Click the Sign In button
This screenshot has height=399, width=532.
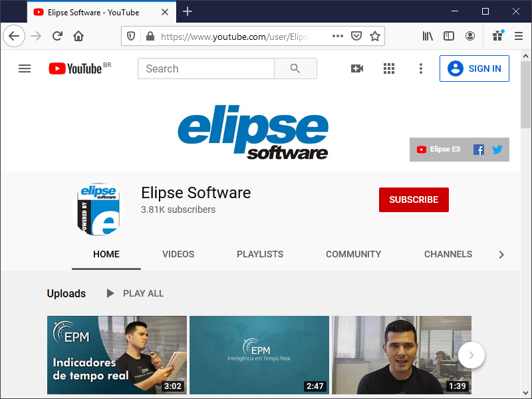pos(474,68)
